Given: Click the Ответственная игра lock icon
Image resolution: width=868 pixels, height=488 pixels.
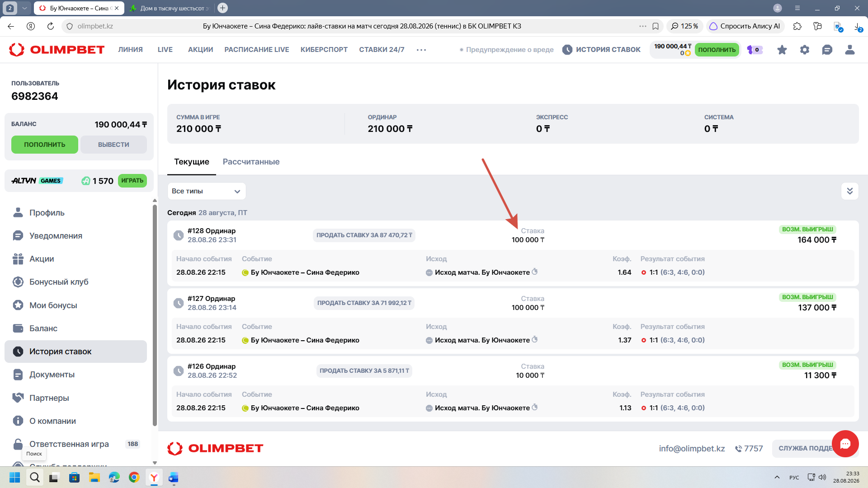Looking at the screenshot, I should click(18, 444).
